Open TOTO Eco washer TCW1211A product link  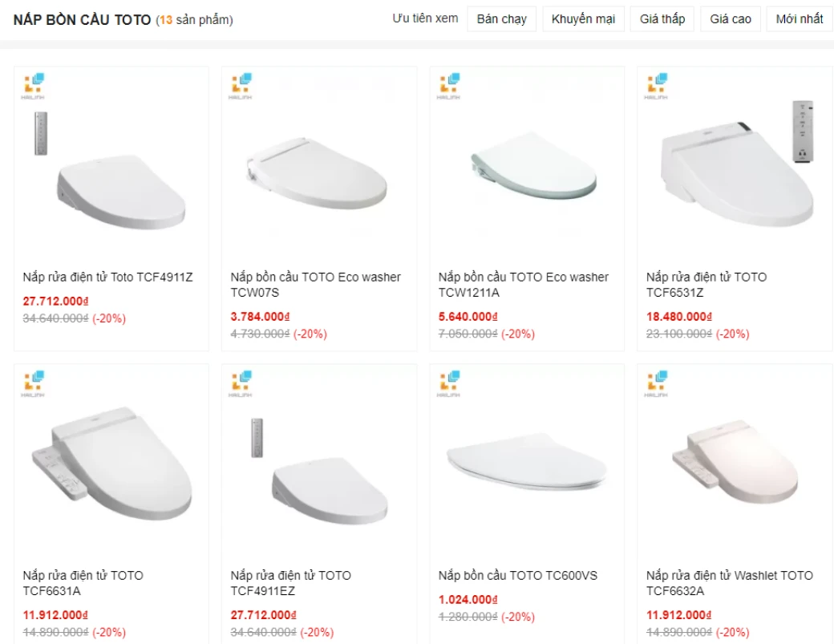click(x=523, y=285)
